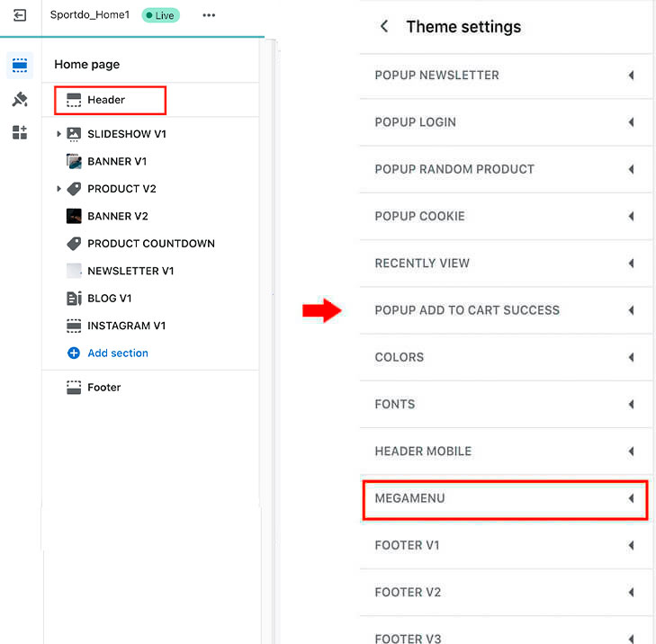The height and width of the screenshot is (644, 656).
Task: Expand the MEGAMENU settings group
Action: pyautogui.click(x=505, y=500)
